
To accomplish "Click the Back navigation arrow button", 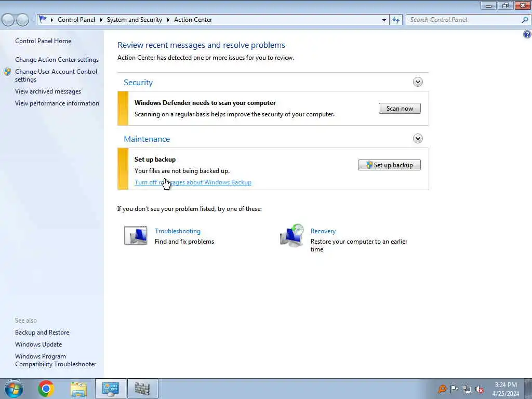I will [x=8, y=20].
